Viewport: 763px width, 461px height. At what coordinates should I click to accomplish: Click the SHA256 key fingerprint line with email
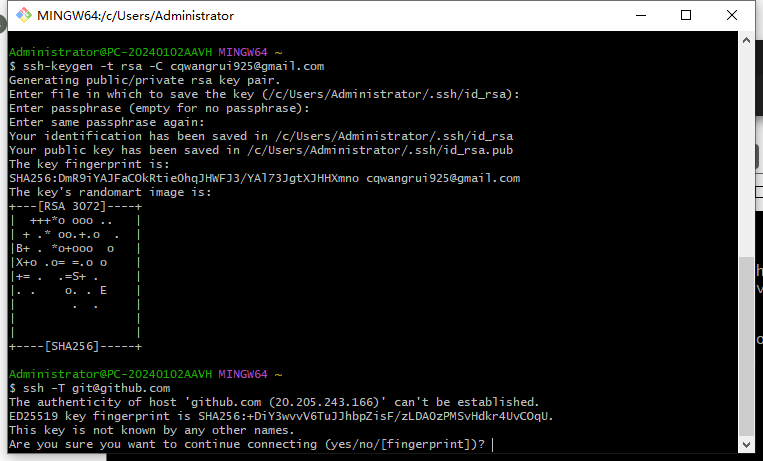pos(264,178)
